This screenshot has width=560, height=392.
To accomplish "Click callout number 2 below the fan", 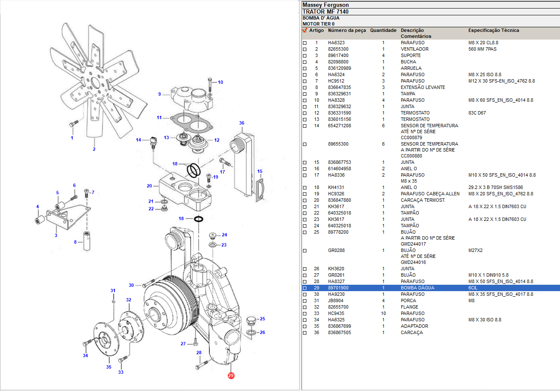I will 94,149.
